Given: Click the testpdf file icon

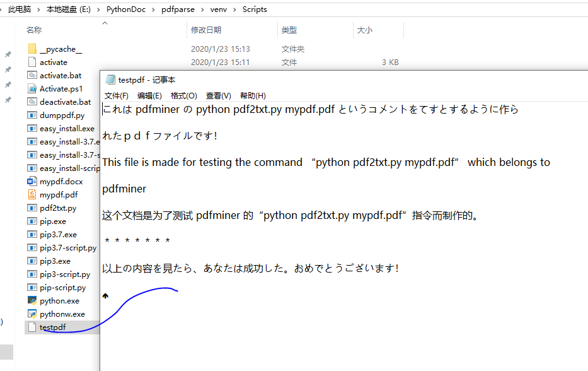Looking at the screenshot, I should pos(32,327).
